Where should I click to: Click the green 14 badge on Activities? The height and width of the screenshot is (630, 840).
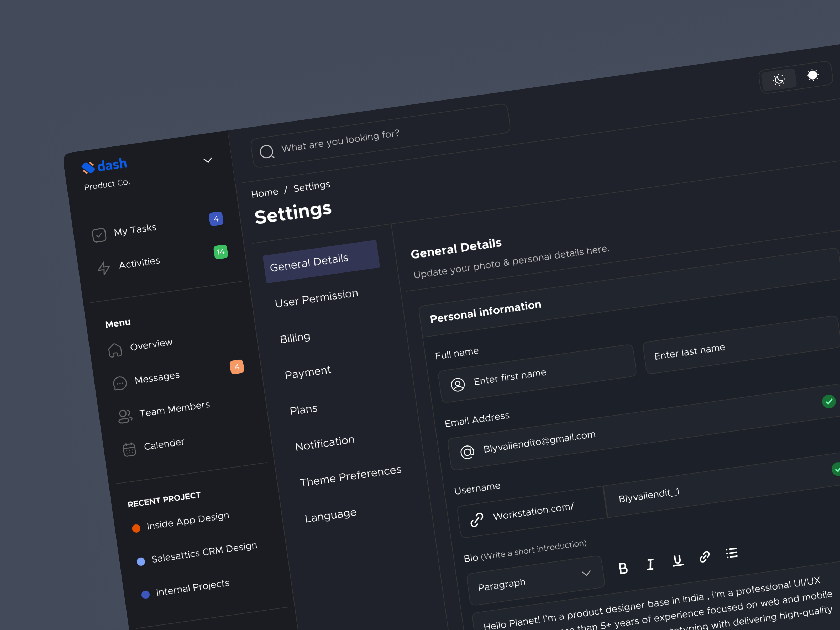pyautogui.click(x=221, y=252)
